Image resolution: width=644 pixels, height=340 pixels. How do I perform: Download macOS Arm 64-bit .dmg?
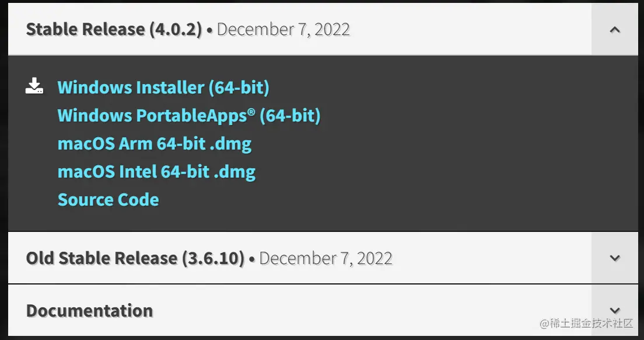click(154, 144)
